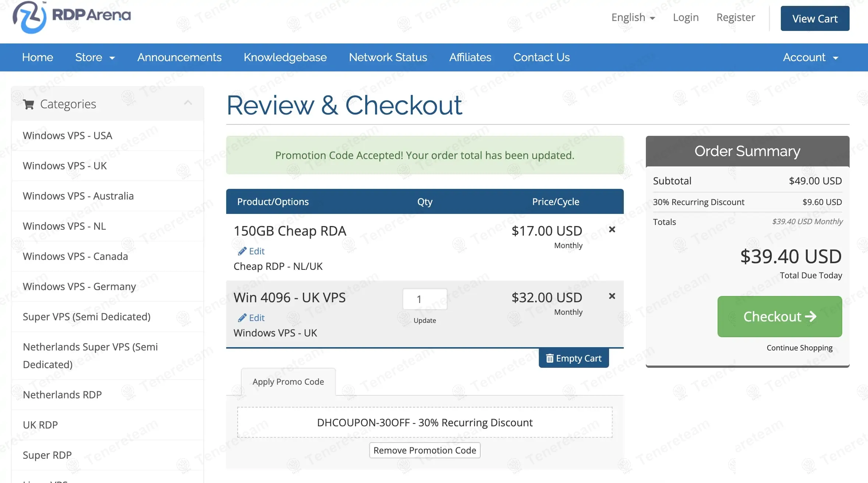Go to Knowledgebase menu item
Screen dimensions: 868x483
tap(285, 57)
